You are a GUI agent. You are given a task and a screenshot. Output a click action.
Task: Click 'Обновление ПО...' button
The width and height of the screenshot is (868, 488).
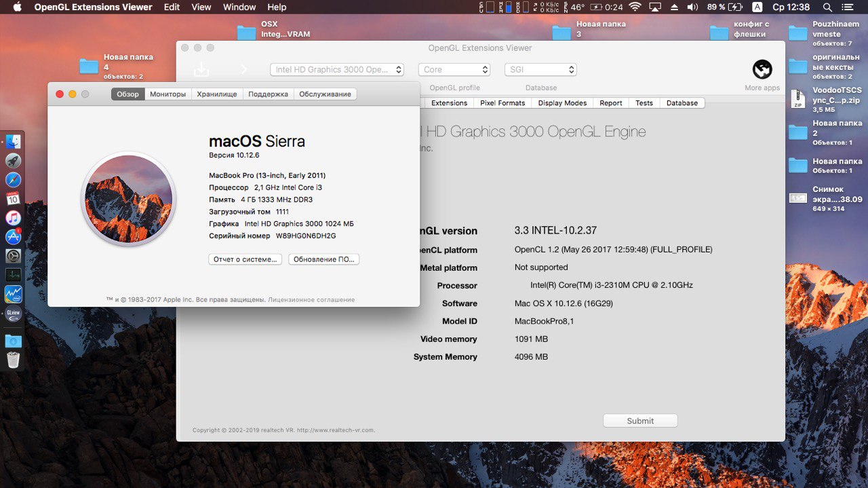(323, 259)
